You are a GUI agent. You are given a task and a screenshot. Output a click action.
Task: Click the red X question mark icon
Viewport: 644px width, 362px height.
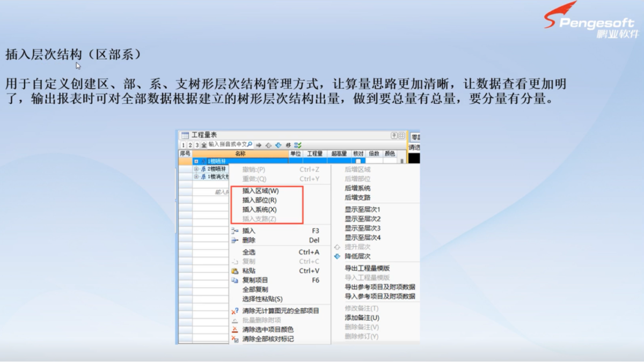[x=235, y=311]
